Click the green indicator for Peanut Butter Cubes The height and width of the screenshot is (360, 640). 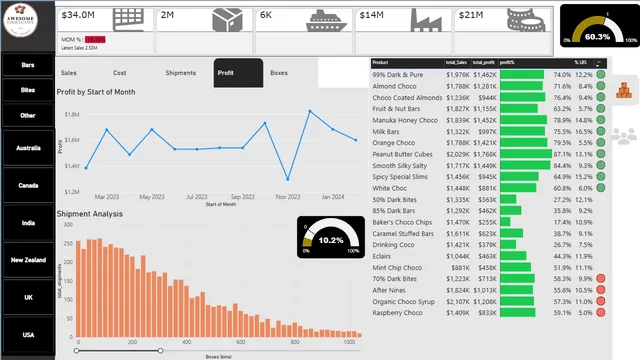point(600,154)
